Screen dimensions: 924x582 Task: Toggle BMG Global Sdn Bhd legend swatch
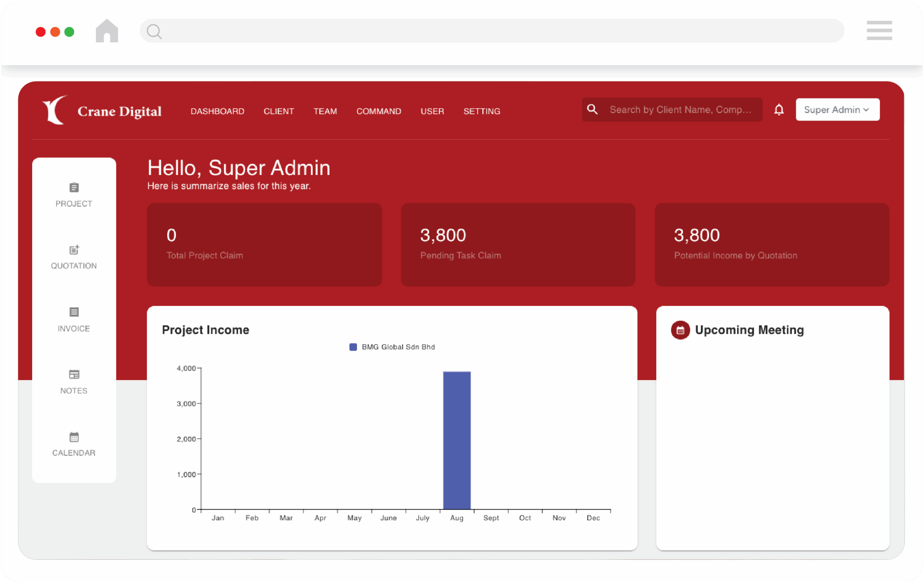coord(353,347)
